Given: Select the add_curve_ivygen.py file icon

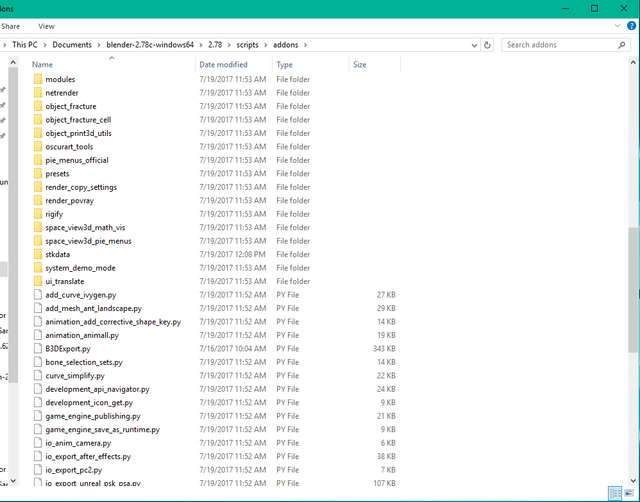Looking at the screenshot, I should 38,295.
